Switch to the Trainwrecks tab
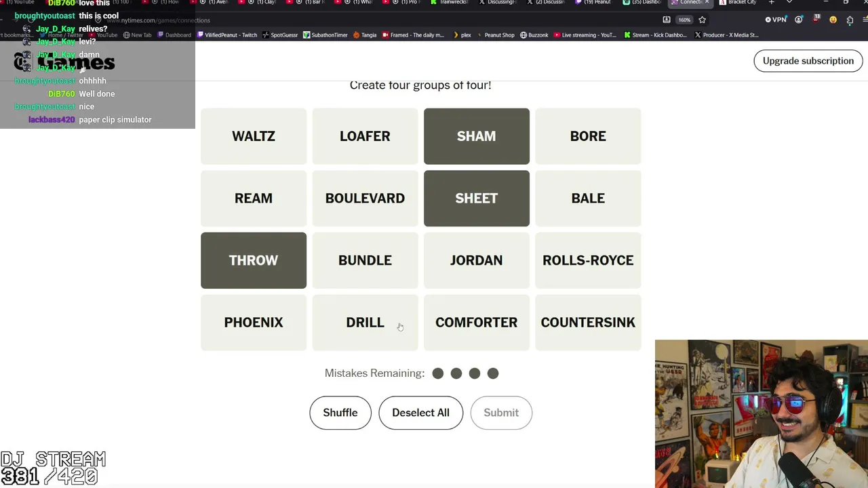Viewport: 868px width, 488px height. point(450,3)
